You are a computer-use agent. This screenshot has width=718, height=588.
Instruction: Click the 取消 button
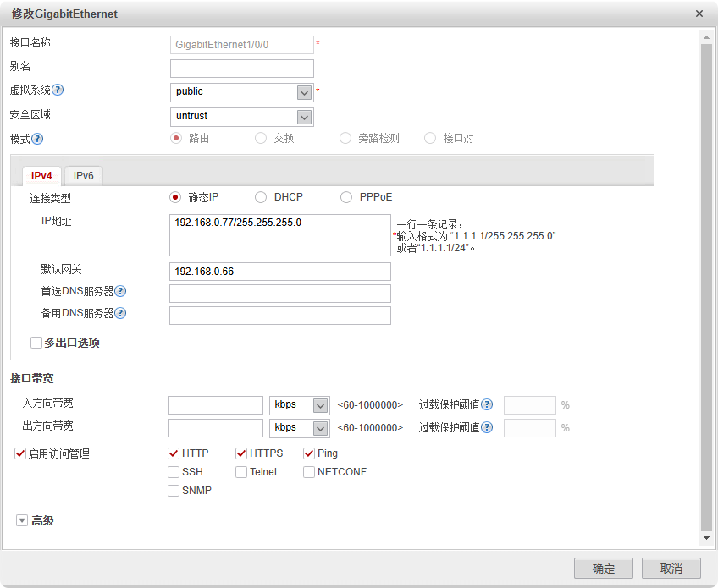coord(671,569)
